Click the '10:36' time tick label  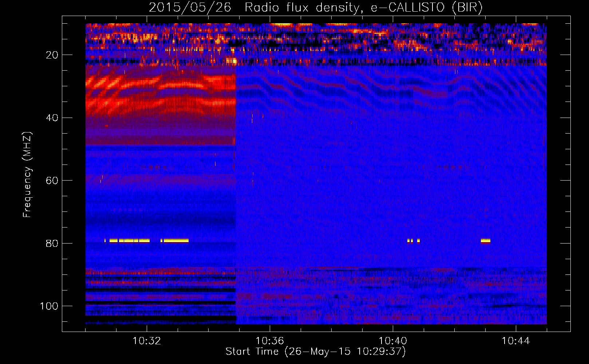pyautogui.click(x=270, y=341)
